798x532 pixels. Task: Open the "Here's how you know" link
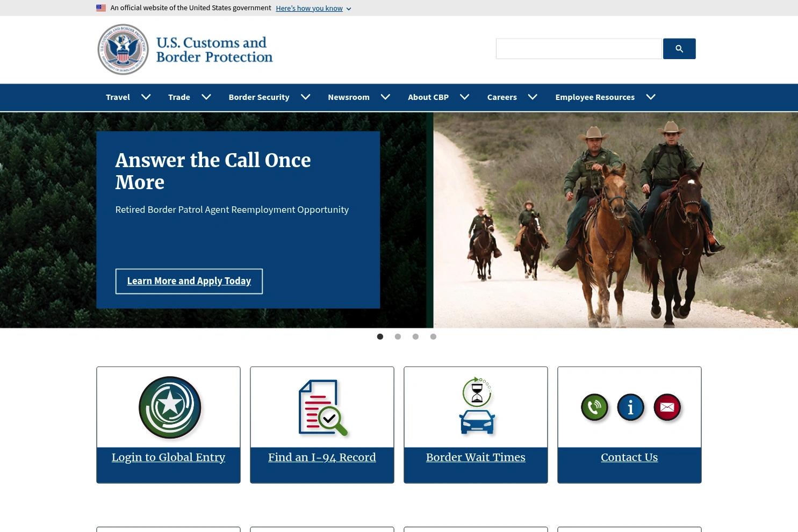[x=309, y=8]
